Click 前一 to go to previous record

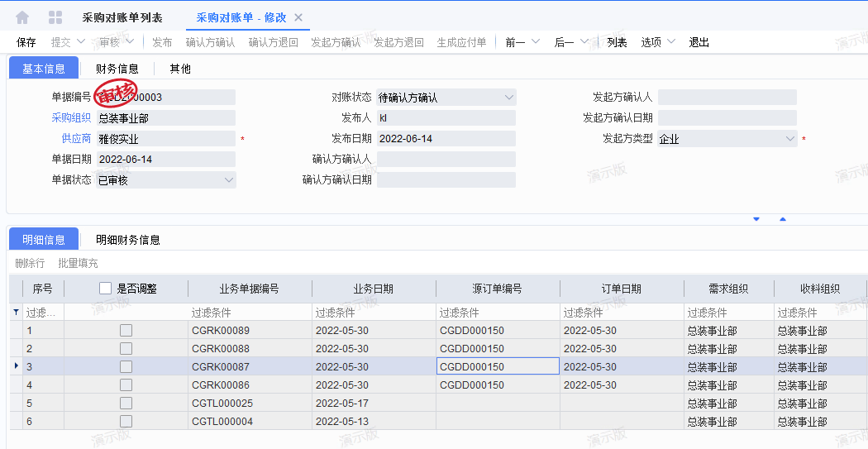515,42
